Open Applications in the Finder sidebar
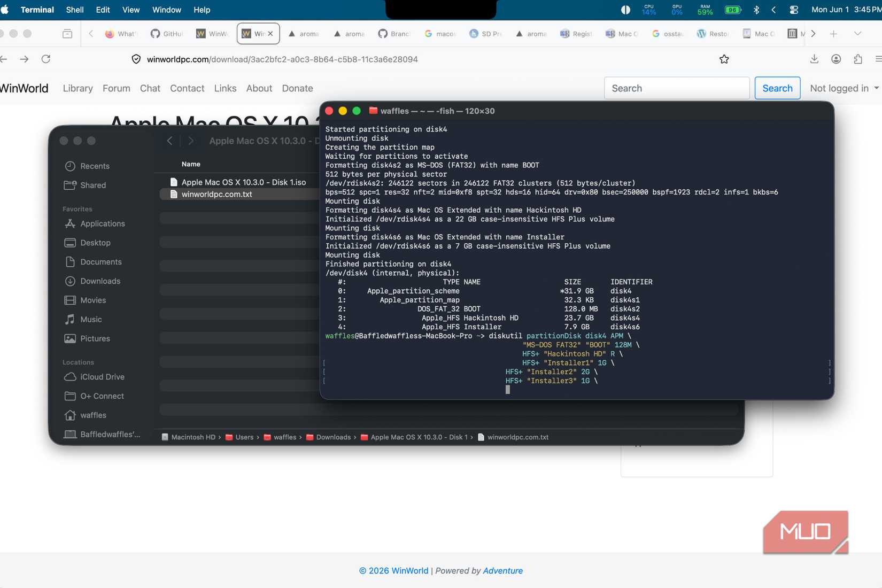The image size is (882, 588). coord(102,223)
